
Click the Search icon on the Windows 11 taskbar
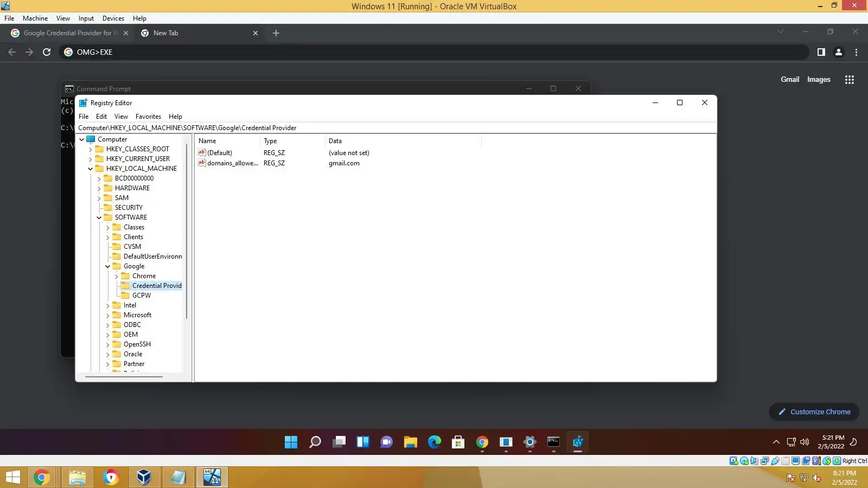click(x=315, y=442)
